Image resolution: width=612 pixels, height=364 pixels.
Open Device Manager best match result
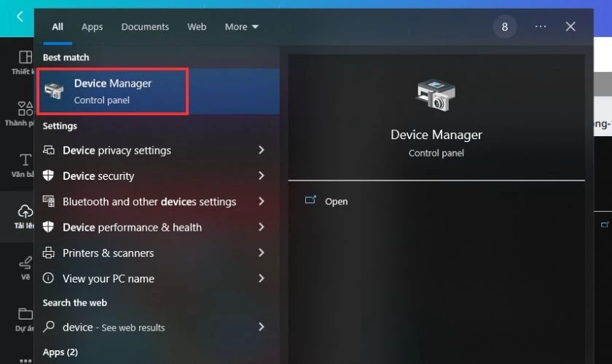[x=158, y=91]
